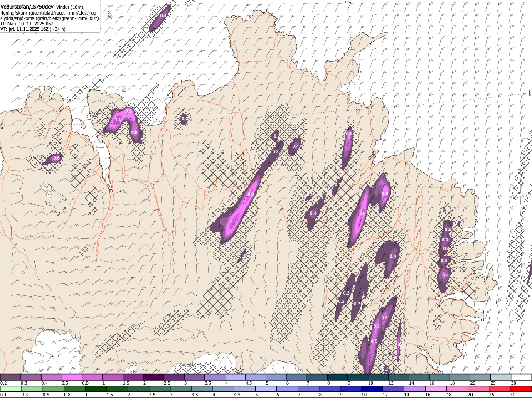Pick the snow scale swatch starting at 12
This screenshot has height=398, width=532.
click(x=399, y=377)
